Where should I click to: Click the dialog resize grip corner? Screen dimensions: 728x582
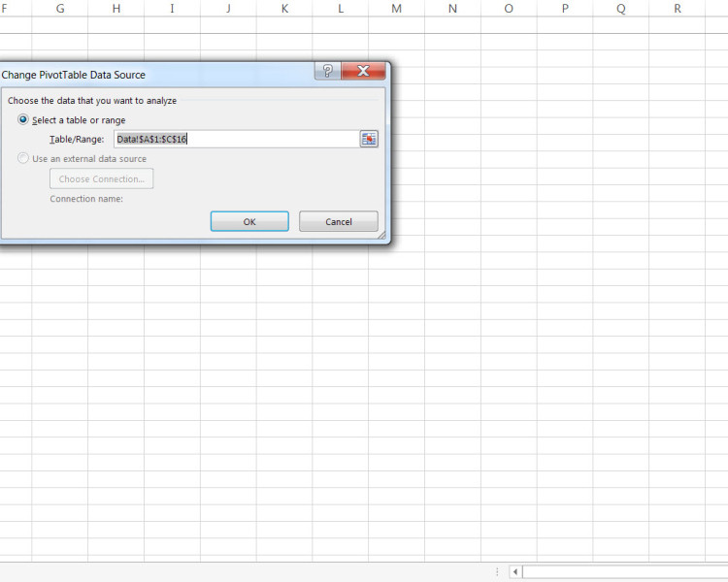(381, 236)
